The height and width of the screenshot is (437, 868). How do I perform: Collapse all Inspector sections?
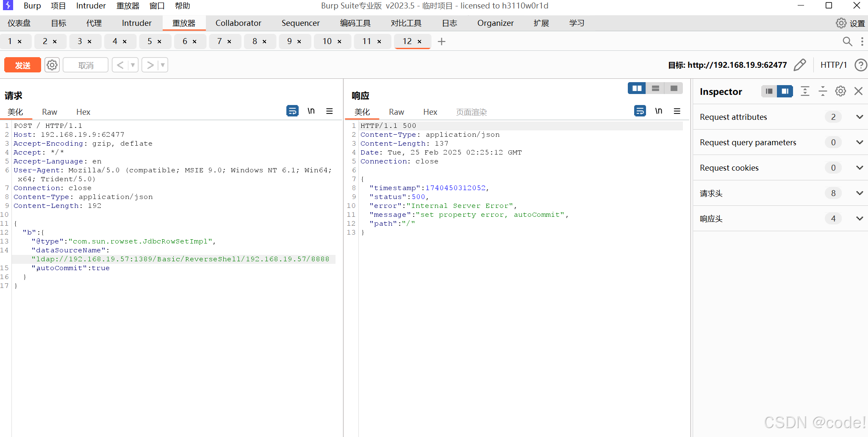pyautogui.click(x=823, y=91)
